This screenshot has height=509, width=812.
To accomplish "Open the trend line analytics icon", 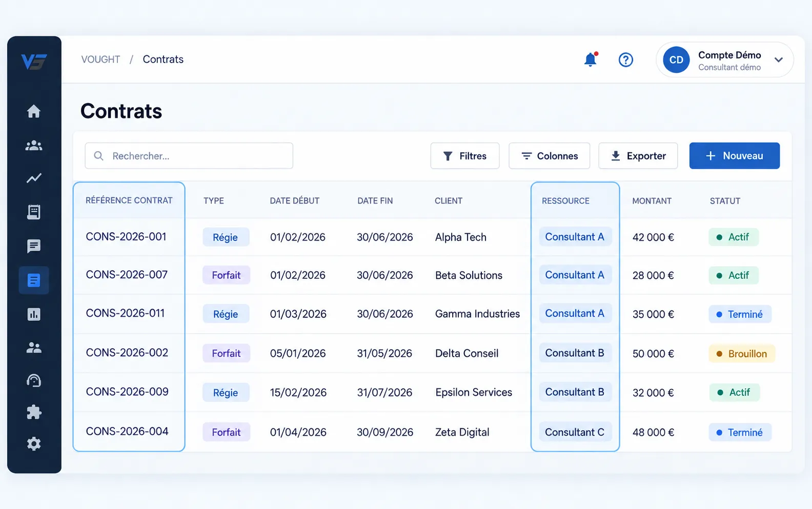I will click(34, 178).
